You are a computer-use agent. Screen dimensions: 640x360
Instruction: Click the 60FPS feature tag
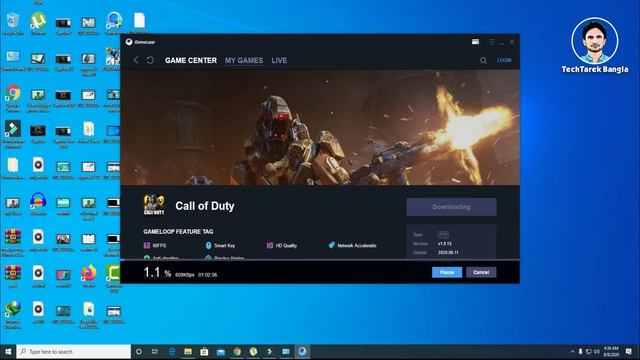(155, 245)
